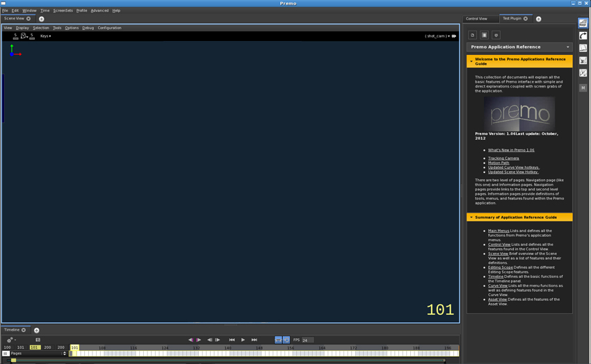
Task: Open the Tracking Camera link
Action: (503, 158)
